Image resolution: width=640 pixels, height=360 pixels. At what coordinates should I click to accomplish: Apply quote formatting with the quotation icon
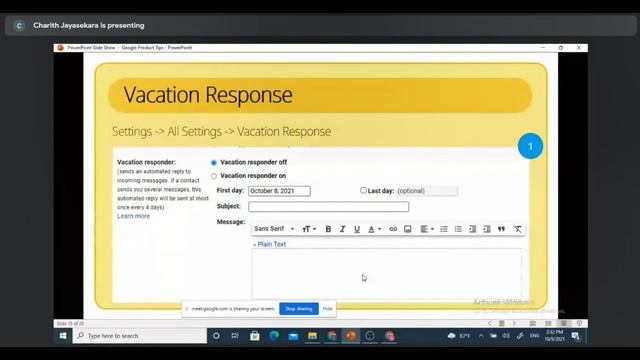tap(501, 229)
